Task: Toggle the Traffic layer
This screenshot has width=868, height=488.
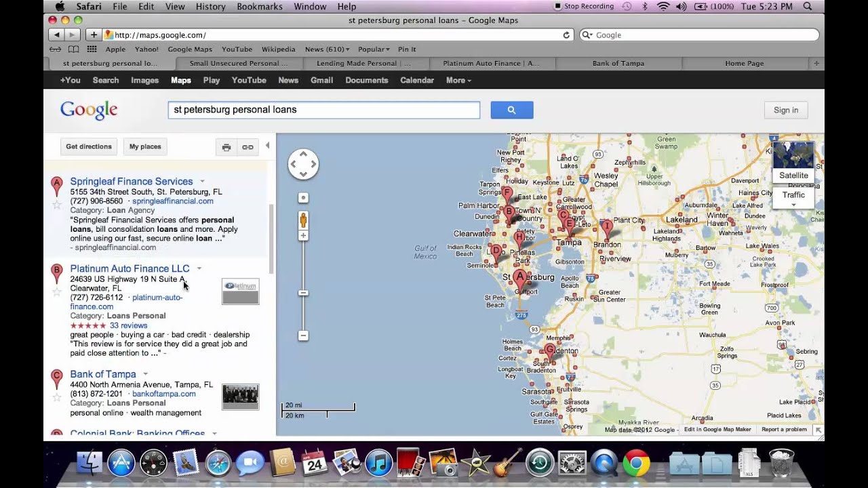Action: (x=793, y=195)
